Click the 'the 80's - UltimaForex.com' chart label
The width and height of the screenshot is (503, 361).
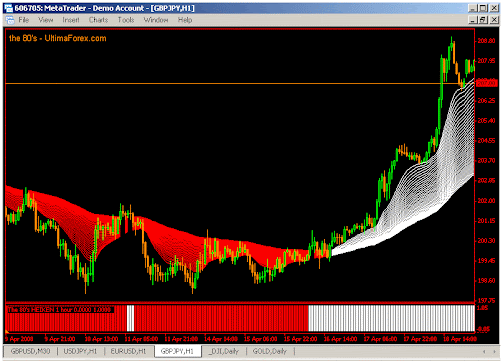[58, 38]
